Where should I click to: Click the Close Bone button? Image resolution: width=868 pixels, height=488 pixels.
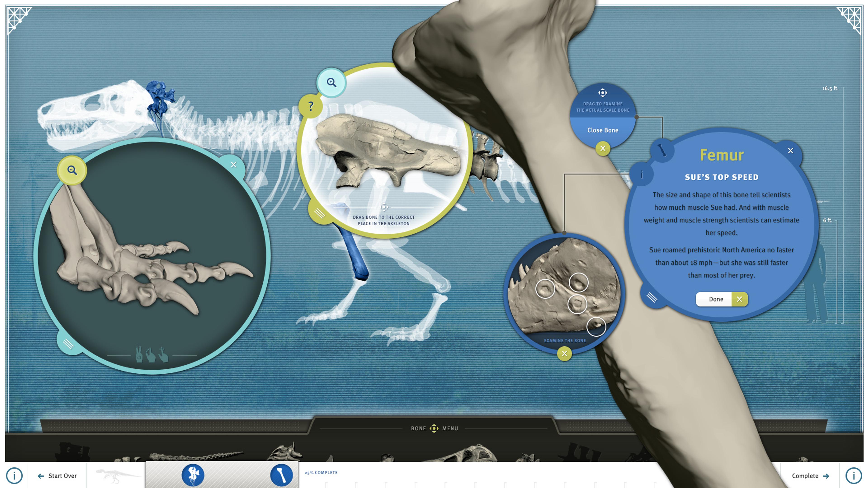(602, 130)
